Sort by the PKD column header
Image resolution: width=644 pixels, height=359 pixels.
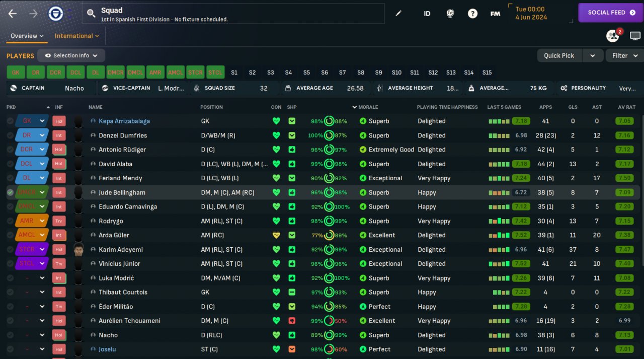tap(11, 107)
